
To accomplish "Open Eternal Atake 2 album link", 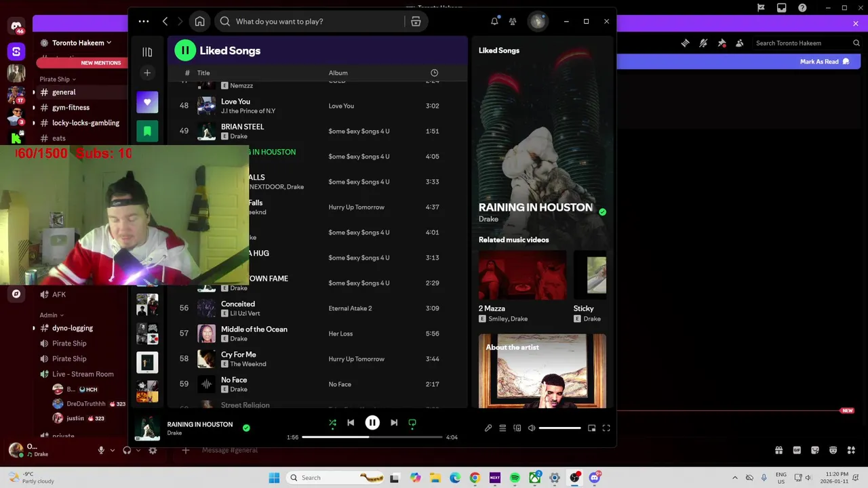I will (350, 308).
